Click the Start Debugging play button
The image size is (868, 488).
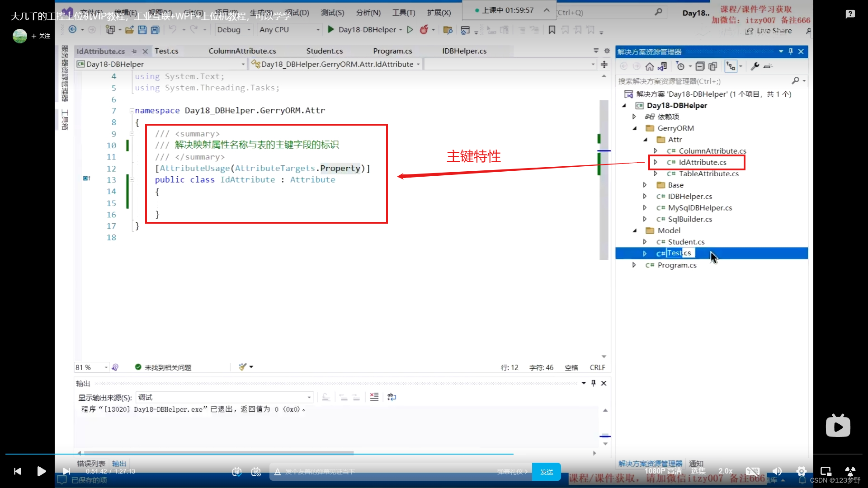pyautogui.click(x=331, y=29)
